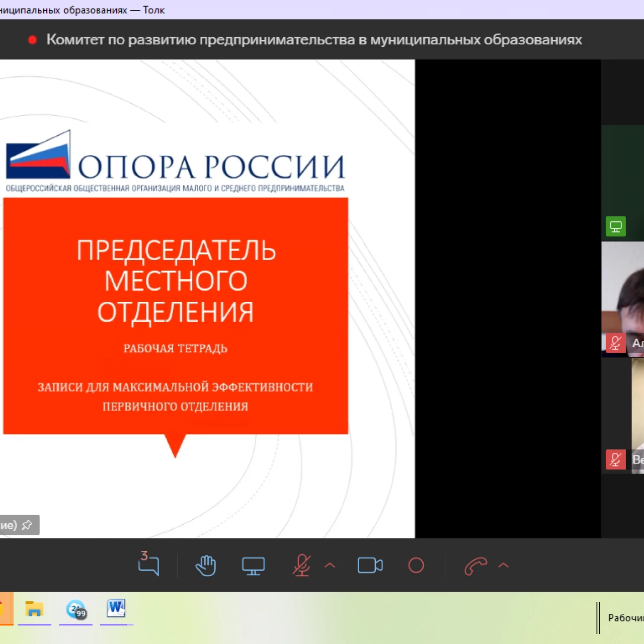Leave the call with the red phone icon

[x=475, y=566]
